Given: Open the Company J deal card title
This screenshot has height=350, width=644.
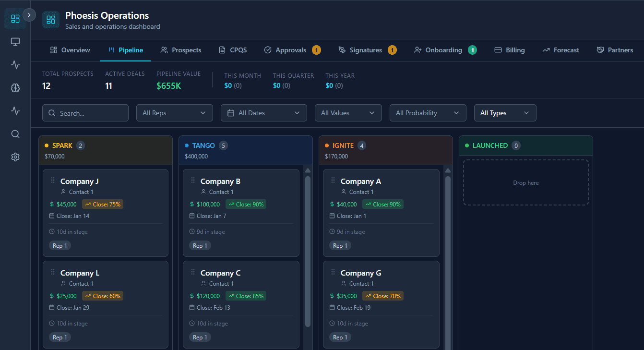Looking at the screenshot, I should tap(80, 181).
